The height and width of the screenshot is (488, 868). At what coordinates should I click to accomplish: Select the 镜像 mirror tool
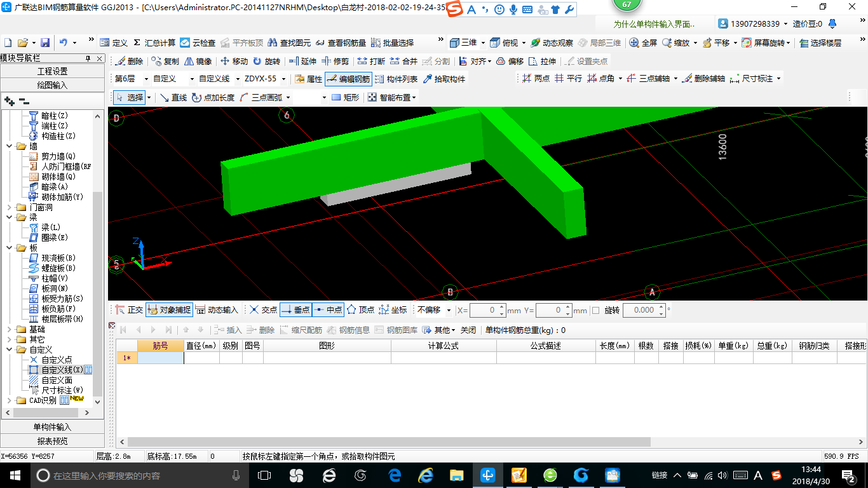198,61
